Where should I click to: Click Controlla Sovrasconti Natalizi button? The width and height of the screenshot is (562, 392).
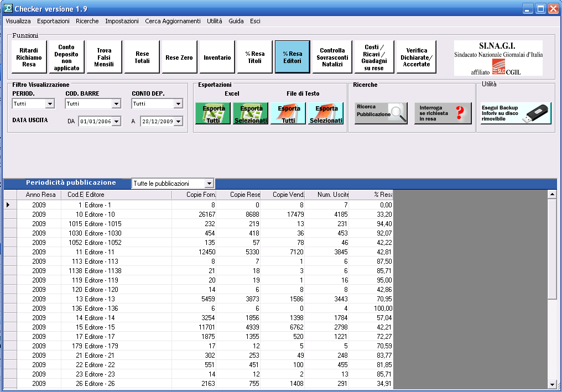click(x=332, y=57)
